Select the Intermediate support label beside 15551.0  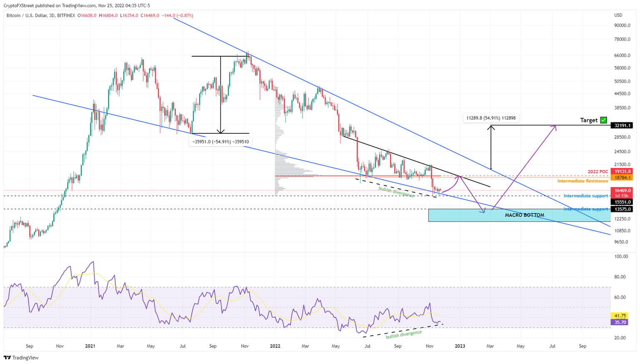click(586, 196)
